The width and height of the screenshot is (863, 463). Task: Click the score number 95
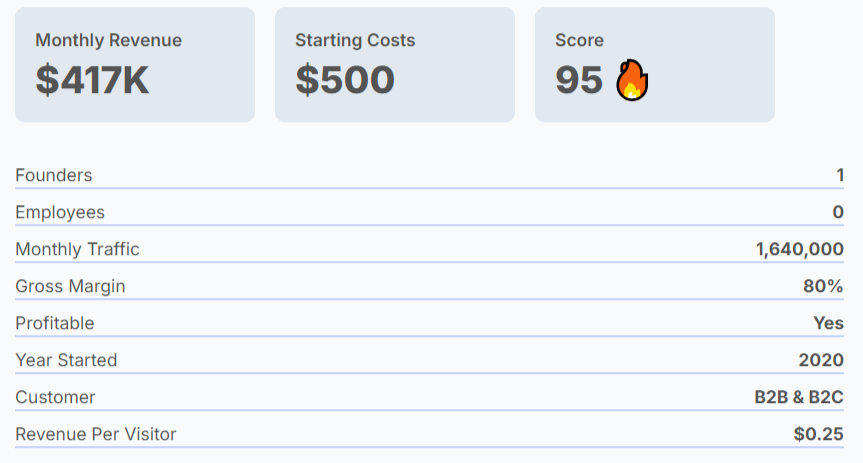pos(579,80)
